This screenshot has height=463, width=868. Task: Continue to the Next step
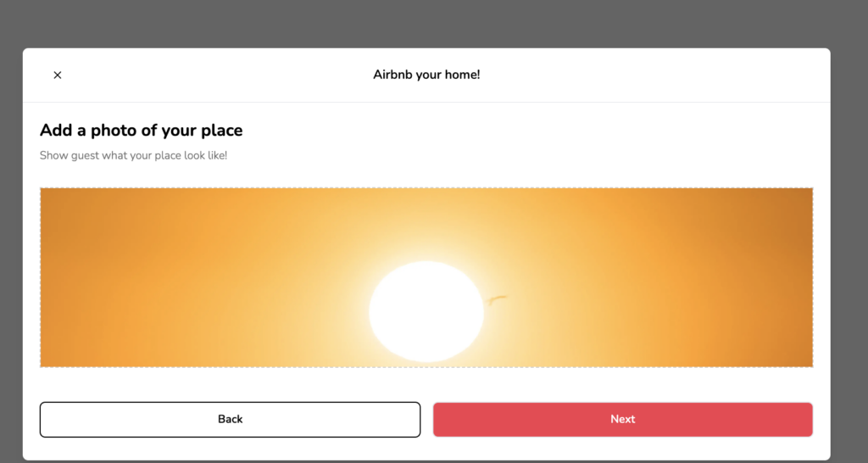pyautogui.click(x=623, y=419)
